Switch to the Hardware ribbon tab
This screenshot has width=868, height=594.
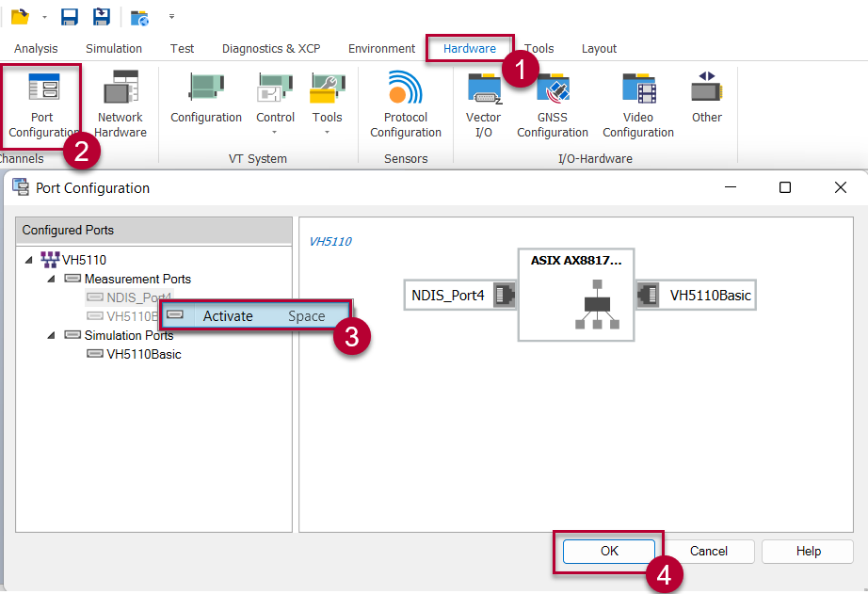click(469, 49)
